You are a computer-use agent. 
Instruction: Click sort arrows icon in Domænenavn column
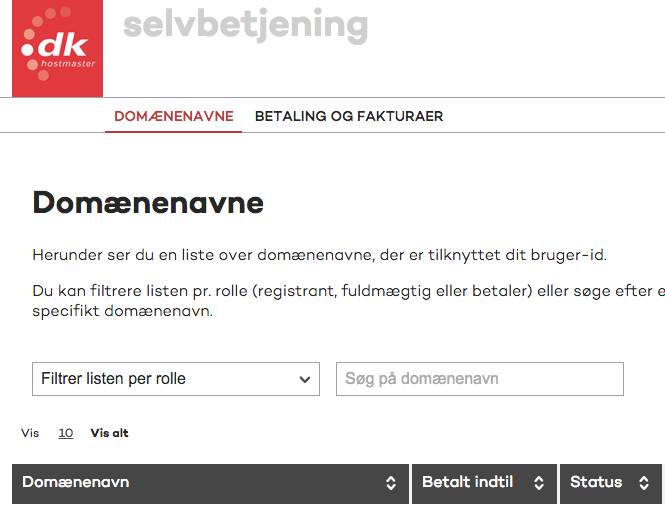coord(391,483)
